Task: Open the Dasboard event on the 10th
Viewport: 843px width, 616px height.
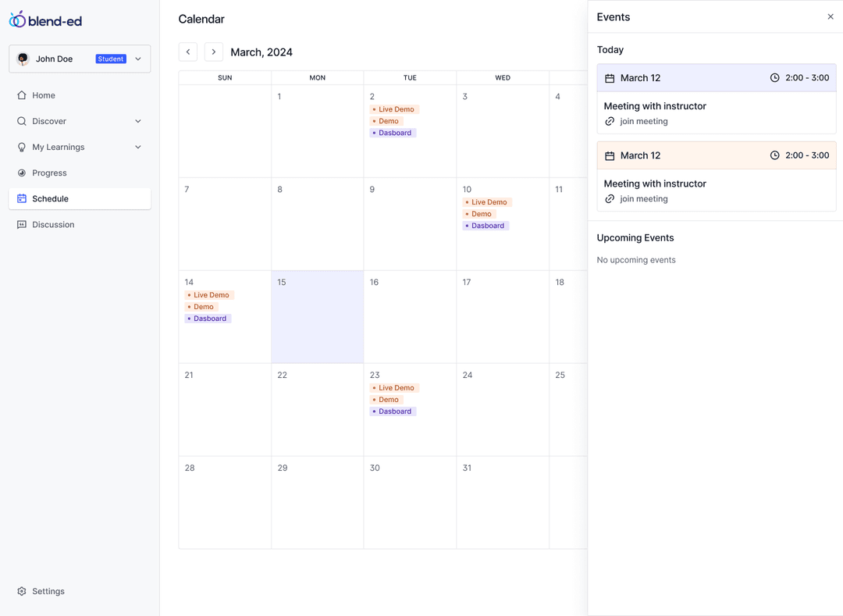Action: pos(486,226)
